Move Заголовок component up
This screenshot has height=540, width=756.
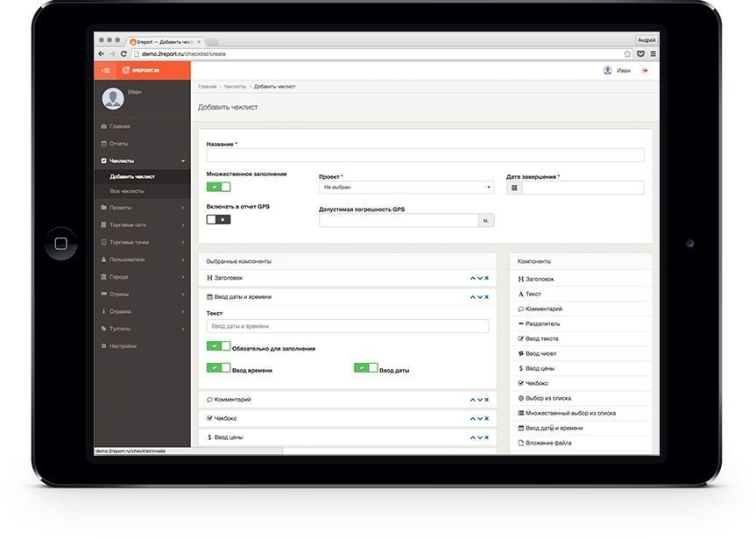(x=472, y=278)
